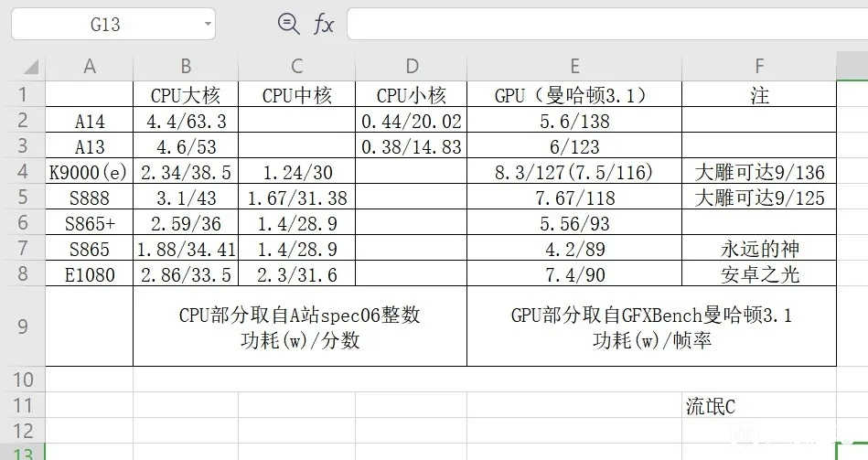
Task: Click the cell with 2.86/33.5
Action: (x=186, y=273)
